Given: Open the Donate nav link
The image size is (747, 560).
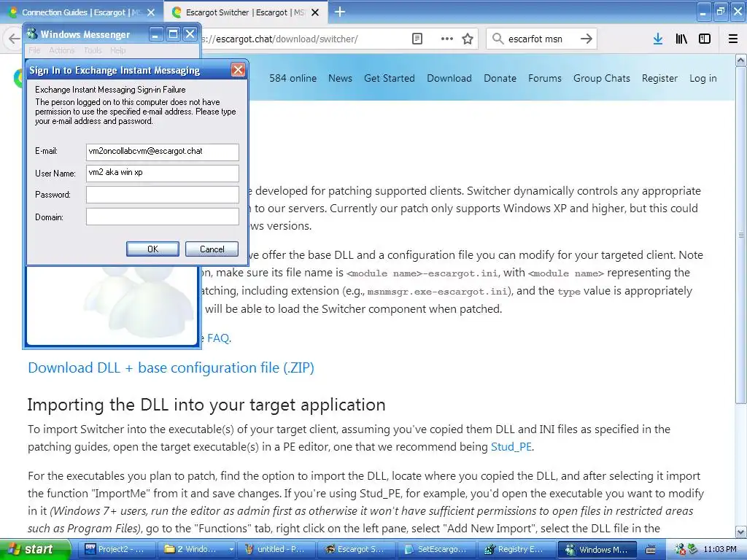Looking at the screenshot, I should (500, 78).
